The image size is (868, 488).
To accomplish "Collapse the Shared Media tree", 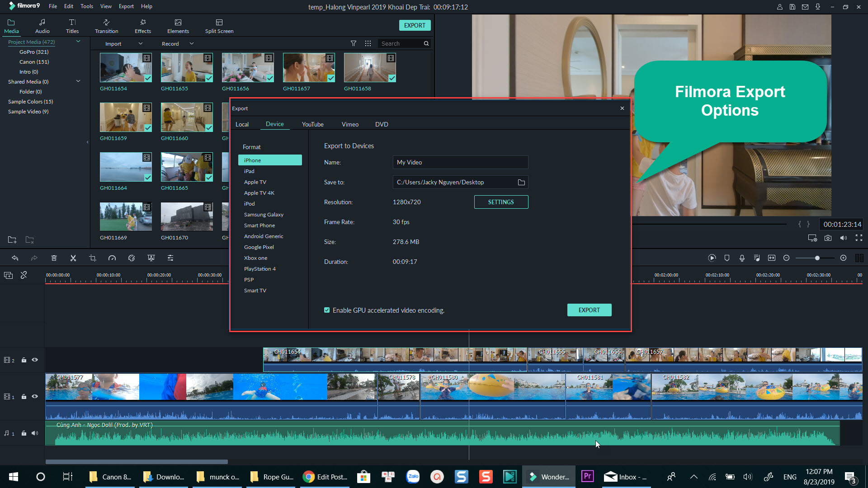I will [x=78, y=81].
